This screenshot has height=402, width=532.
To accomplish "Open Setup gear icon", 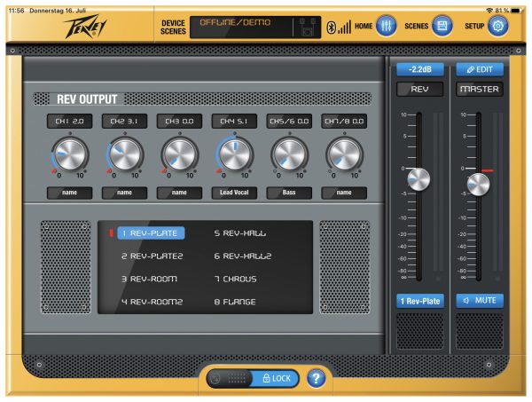I will tap(497, 26).
